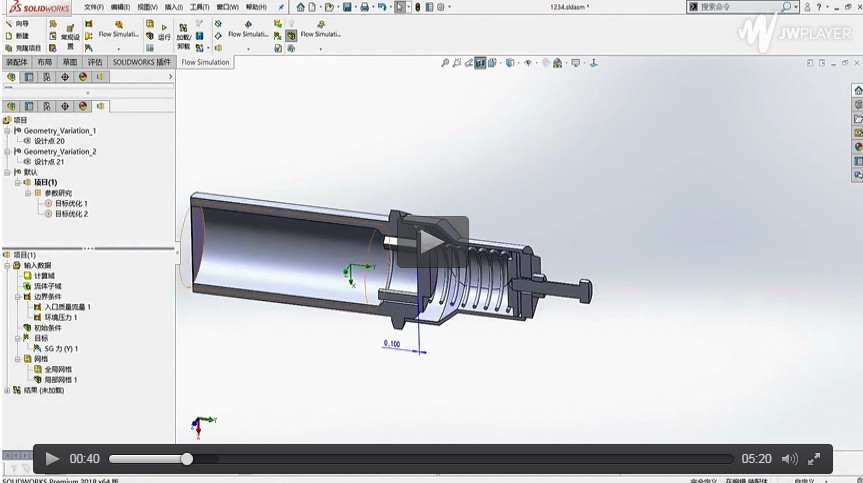The width and height of the screenshot is (863, 483).
Task: Click the print icon in top toolbar
Action: tap(365, 7)
